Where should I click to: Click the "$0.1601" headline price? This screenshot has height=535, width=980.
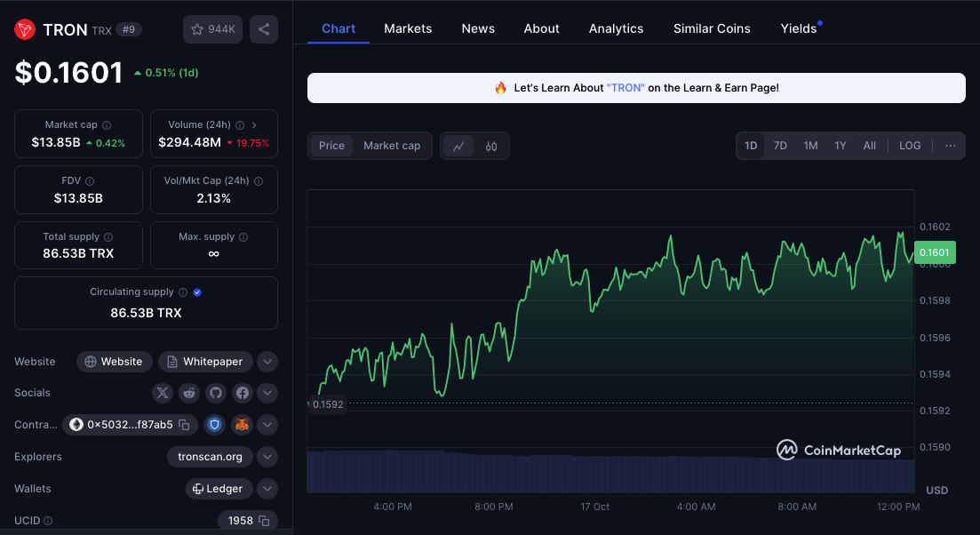pos(68,73)
